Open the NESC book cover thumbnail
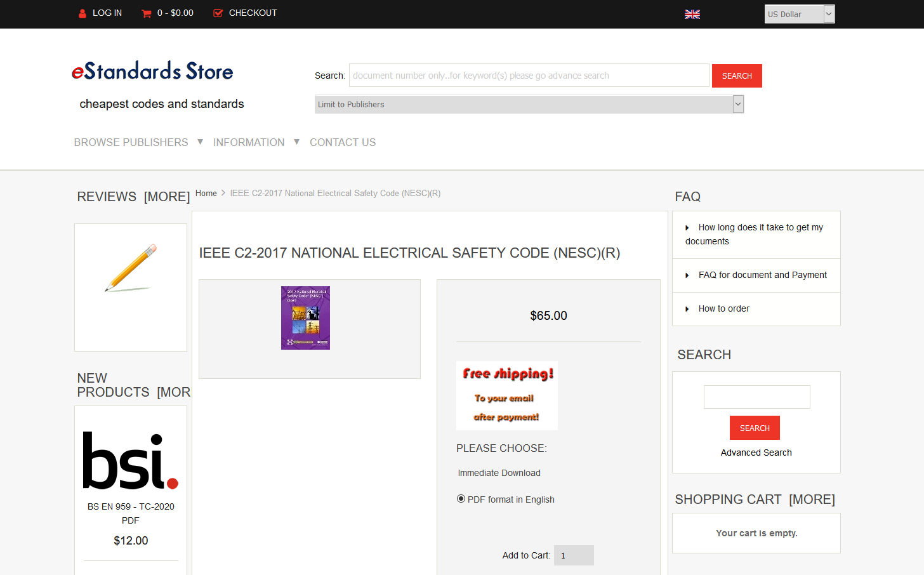 click(305, 318)
